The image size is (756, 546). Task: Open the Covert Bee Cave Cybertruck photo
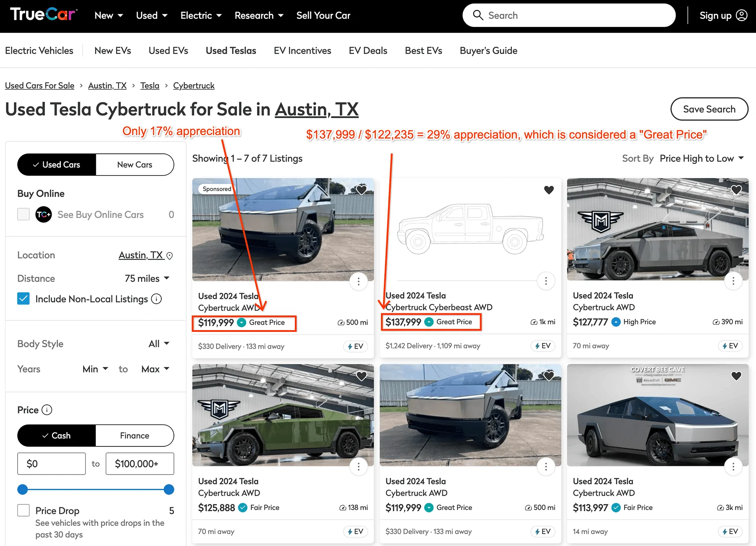click(x=658, y=415)
